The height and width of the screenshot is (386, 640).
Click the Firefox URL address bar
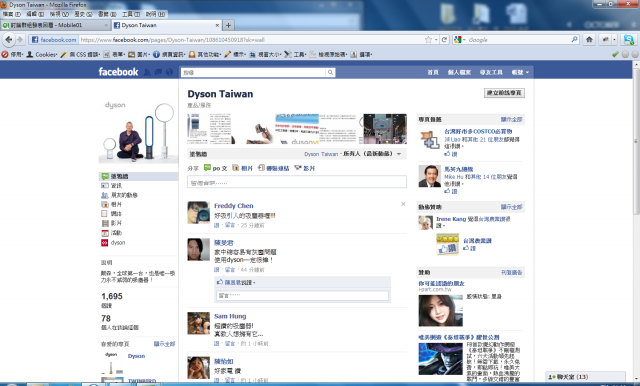pyautogui.click(x=251, y=40)
